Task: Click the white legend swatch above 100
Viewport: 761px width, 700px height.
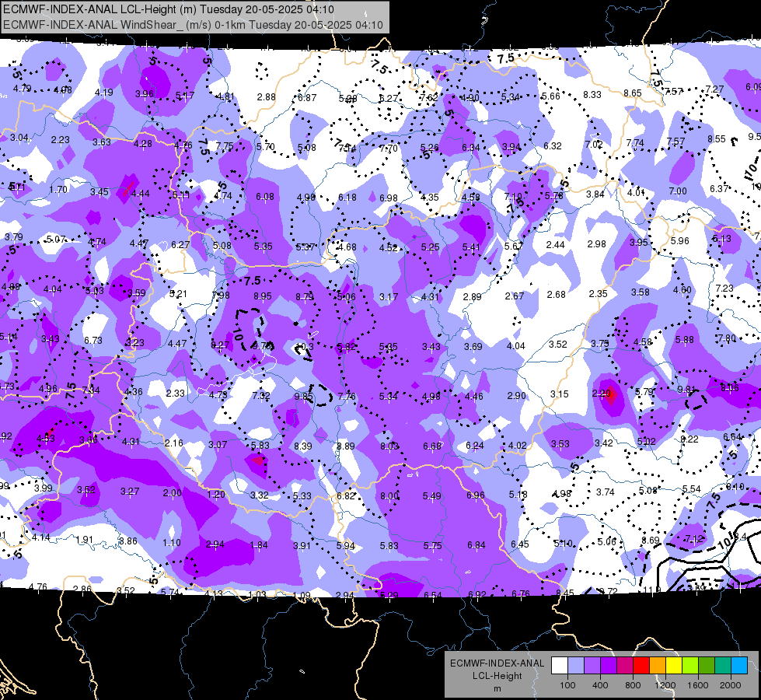Action: [560, 666]
